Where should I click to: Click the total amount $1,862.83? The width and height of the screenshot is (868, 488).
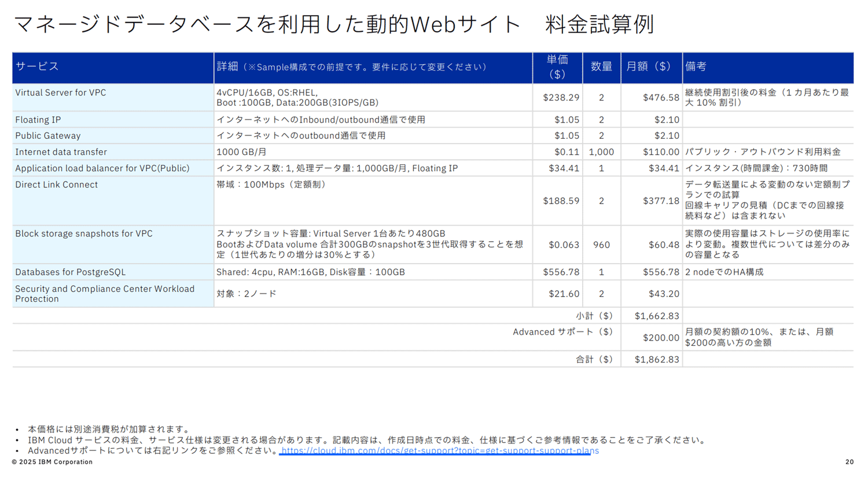click(657, 360)
